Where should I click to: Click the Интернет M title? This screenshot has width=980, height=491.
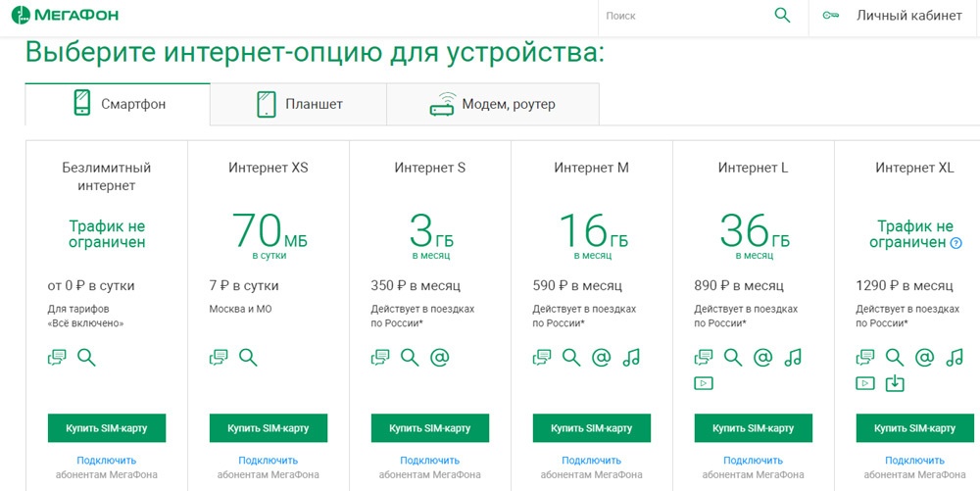(591, 168)
